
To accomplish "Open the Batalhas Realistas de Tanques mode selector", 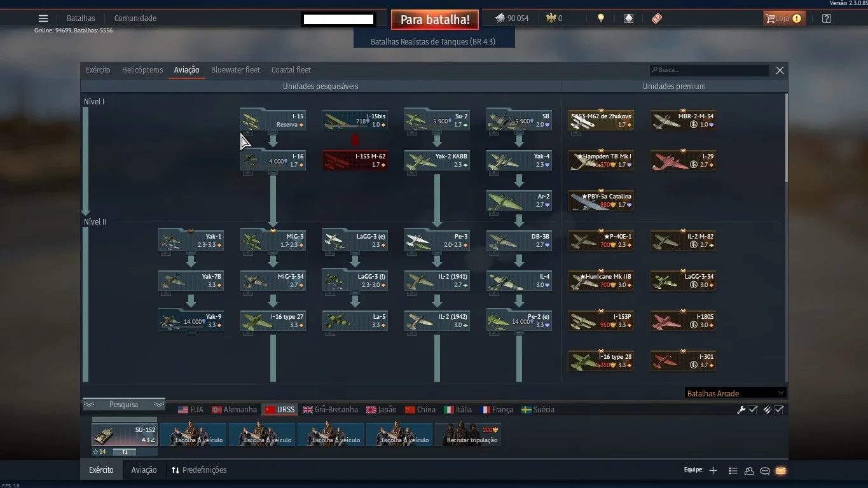I will point(434,42).
